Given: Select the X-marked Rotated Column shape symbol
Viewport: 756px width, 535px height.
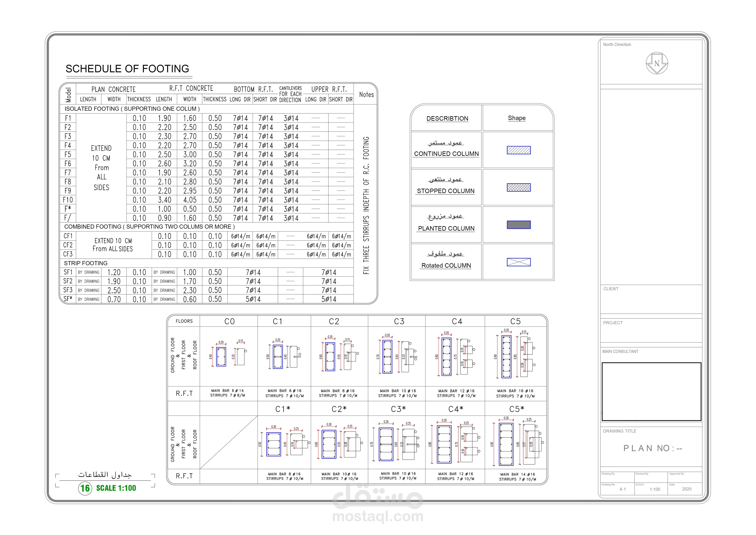Looking at the screenshot, I should coord(519,262).
